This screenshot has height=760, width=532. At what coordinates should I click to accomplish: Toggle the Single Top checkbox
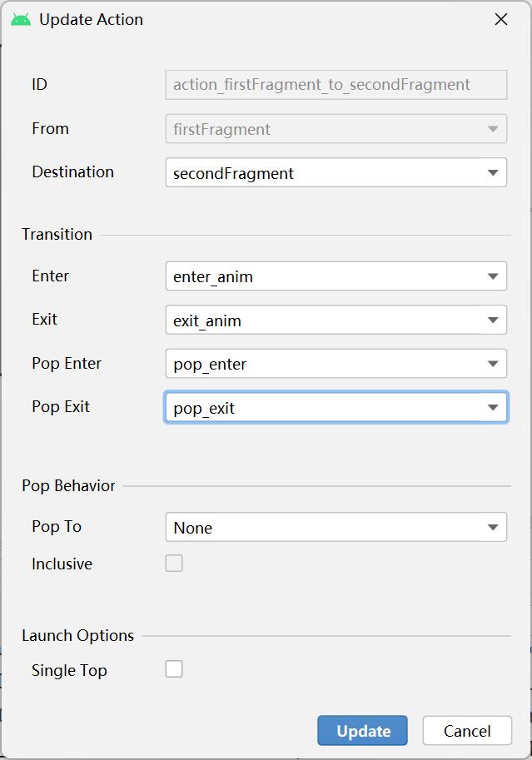(174, 669)
